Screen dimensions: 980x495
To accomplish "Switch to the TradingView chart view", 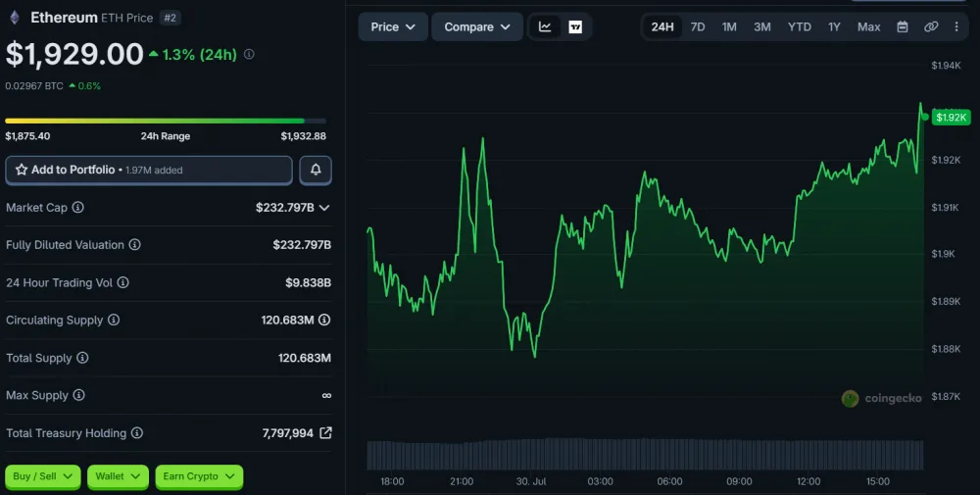I will 575,26.
